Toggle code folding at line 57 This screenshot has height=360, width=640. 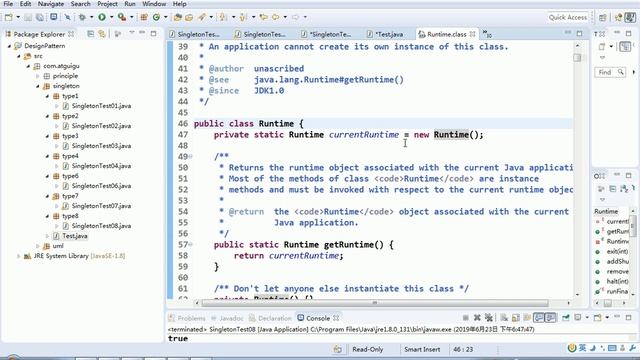coord(191,244)
